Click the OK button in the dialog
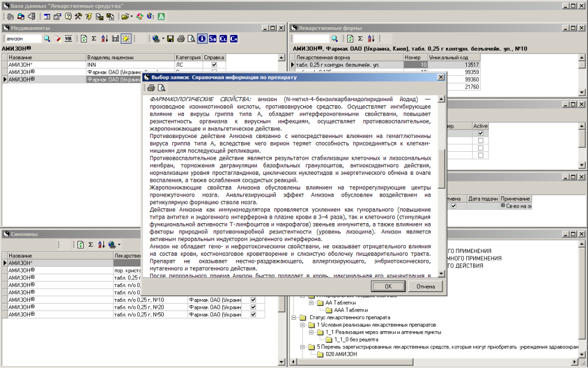 (x=388, y=286)
